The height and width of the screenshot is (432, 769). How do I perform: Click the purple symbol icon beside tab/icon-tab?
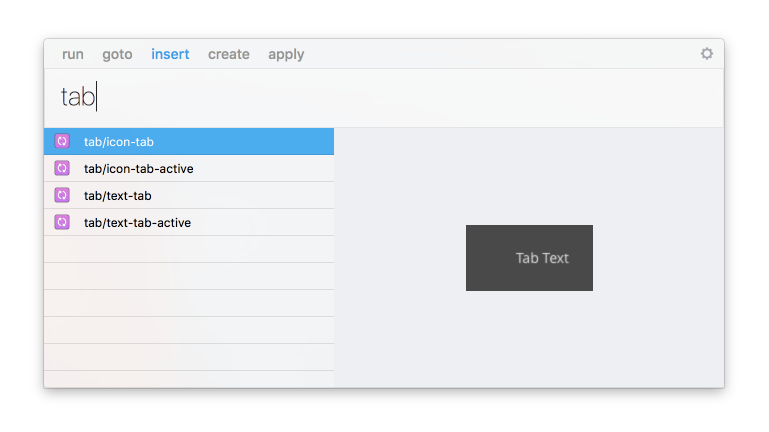[x=61, y=142]
